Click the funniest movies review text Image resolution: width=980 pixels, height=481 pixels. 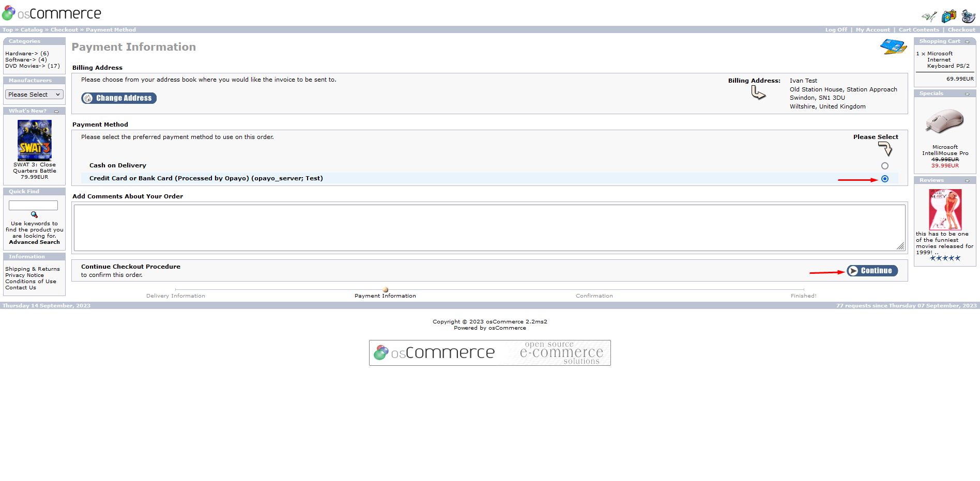coord(944,243)
